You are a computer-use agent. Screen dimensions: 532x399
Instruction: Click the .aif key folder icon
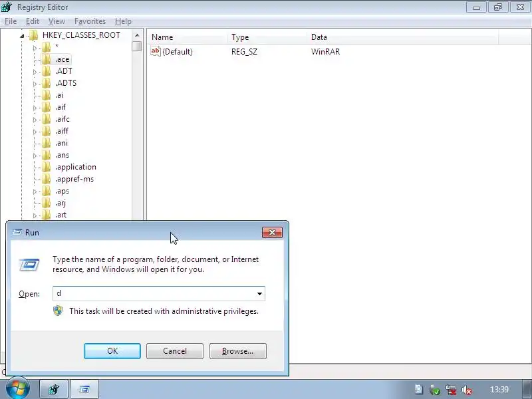46,107
